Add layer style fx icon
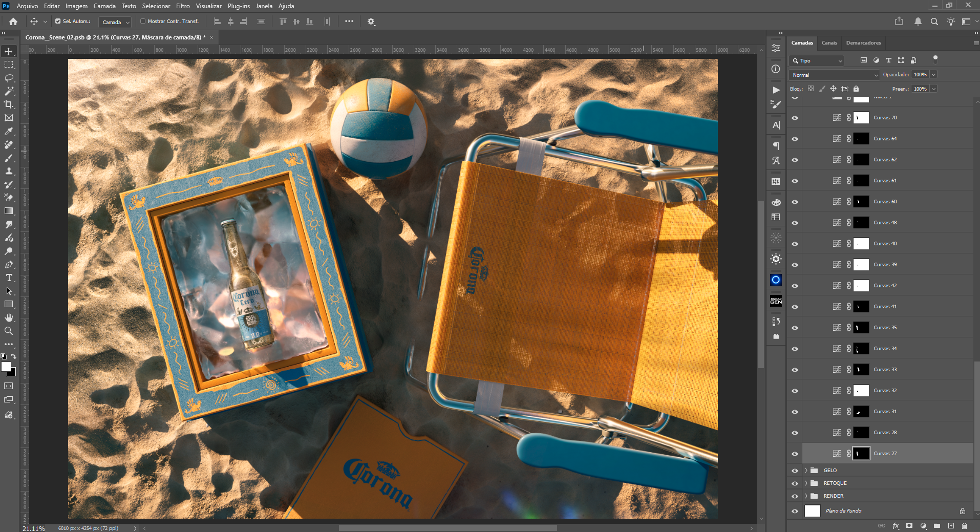 pyautogui.click(x=896, y=526)
